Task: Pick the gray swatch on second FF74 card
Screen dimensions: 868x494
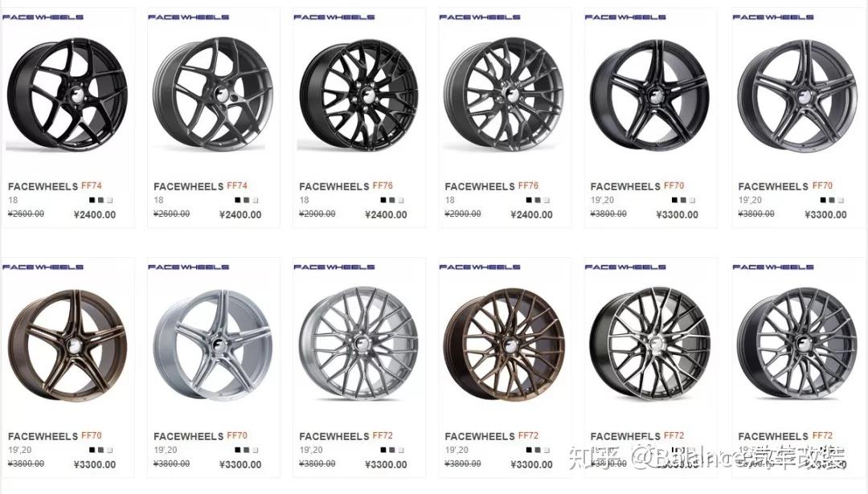Action: coord(247,200)
